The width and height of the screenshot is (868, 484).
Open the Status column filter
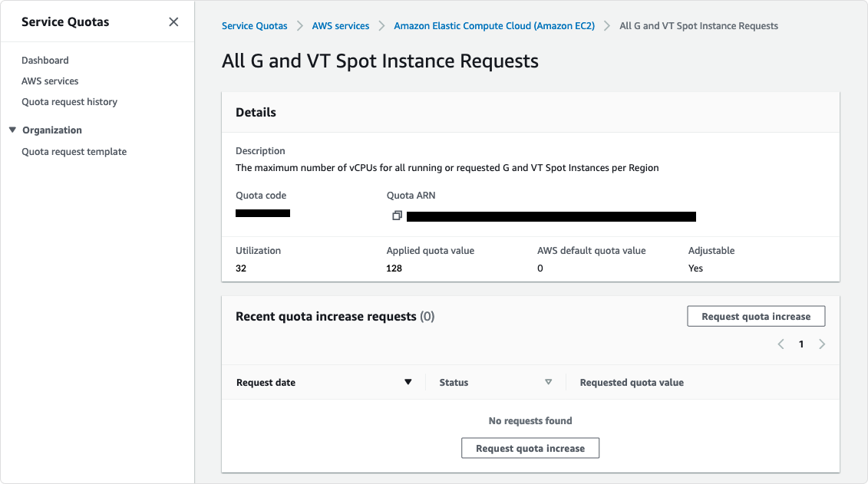[549, 381]
